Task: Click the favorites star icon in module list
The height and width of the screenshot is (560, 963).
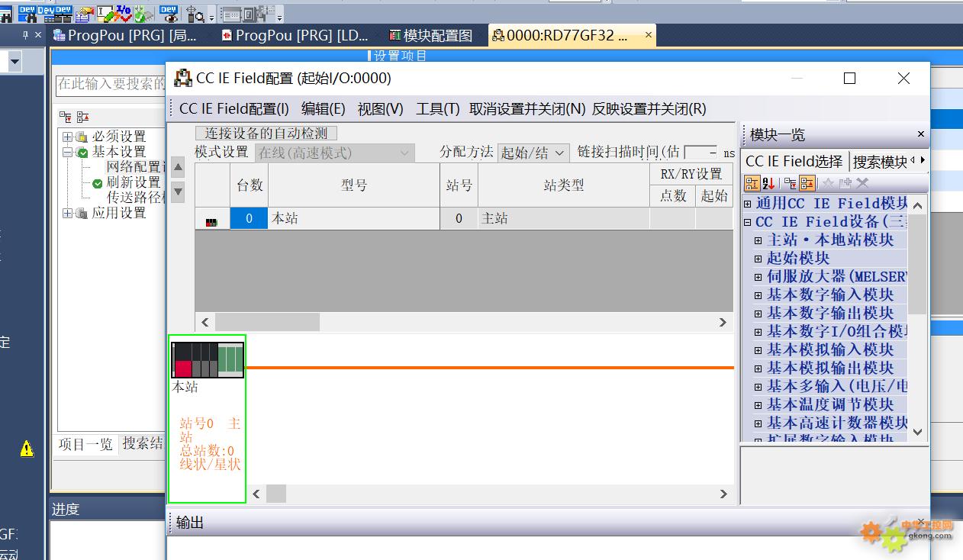Action: click(x=828, y=183)
